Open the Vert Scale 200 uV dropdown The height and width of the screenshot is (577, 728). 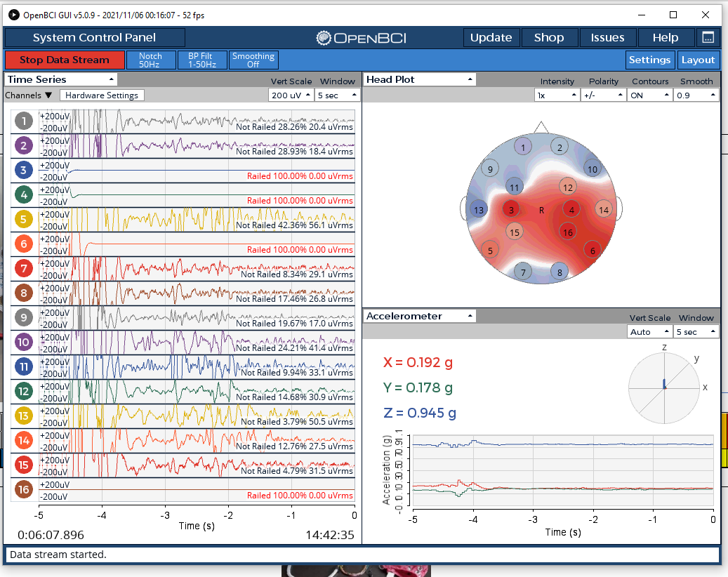(291, 95)
